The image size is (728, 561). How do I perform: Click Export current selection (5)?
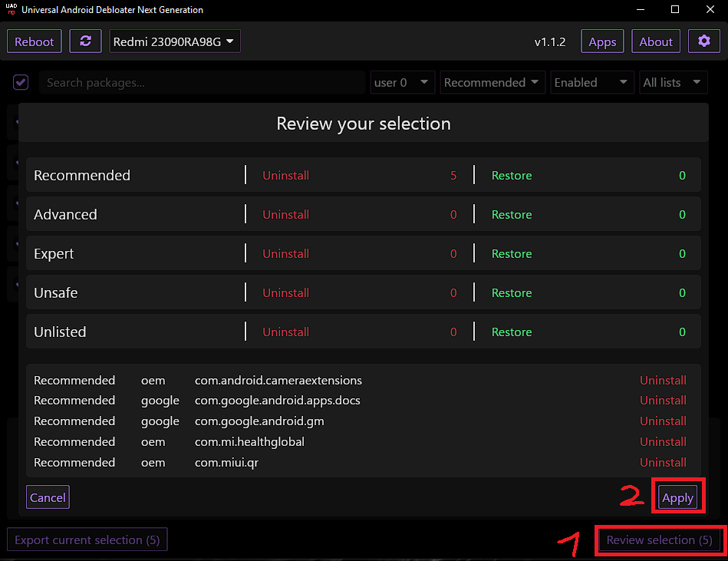pyautogui.click(x=87, y=540)
